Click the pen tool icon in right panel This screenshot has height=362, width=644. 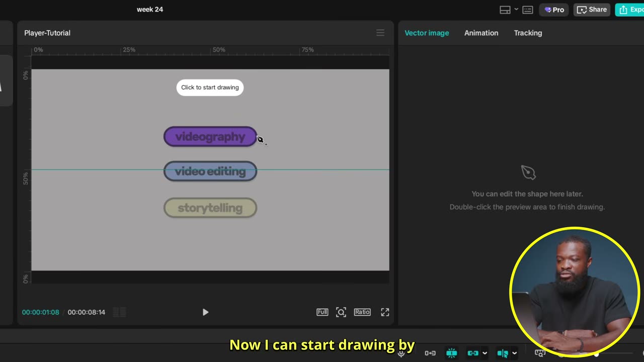pos(528,172)
